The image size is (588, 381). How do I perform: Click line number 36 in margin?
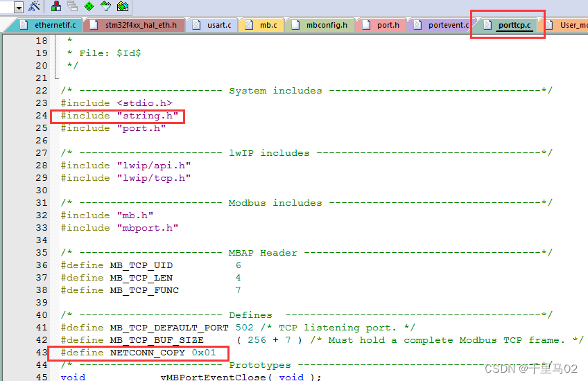pos(42,265)
